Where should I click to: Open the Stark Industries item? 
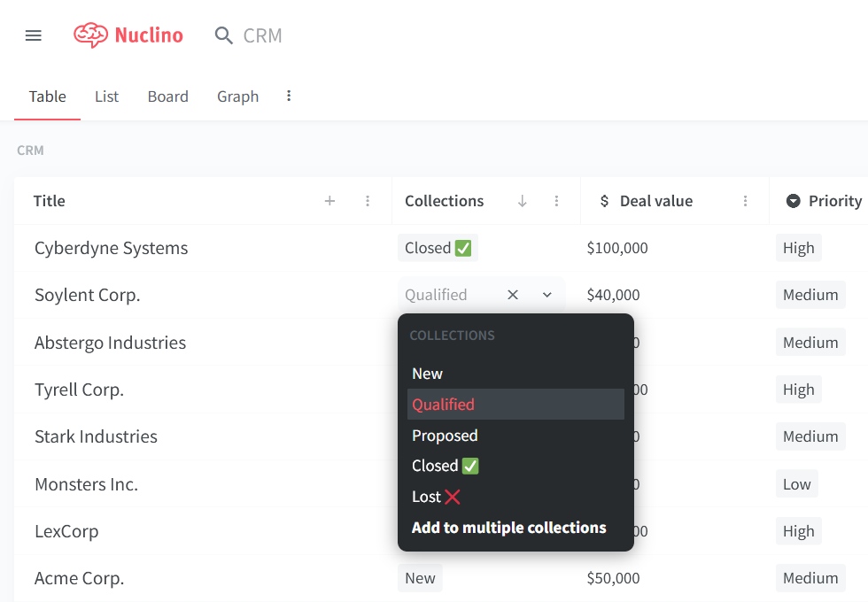click(96, 436)
